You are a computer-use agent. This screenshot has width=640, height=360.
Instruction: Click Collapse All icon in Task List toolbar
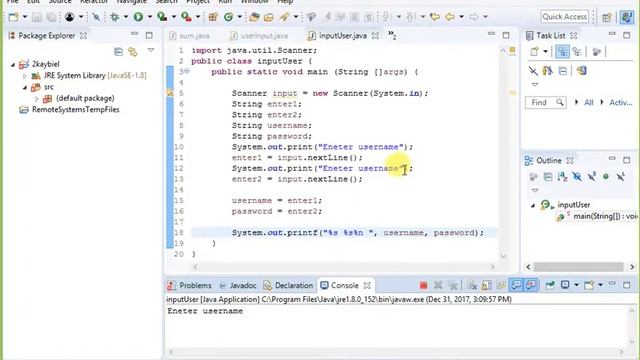click(563, 71)
